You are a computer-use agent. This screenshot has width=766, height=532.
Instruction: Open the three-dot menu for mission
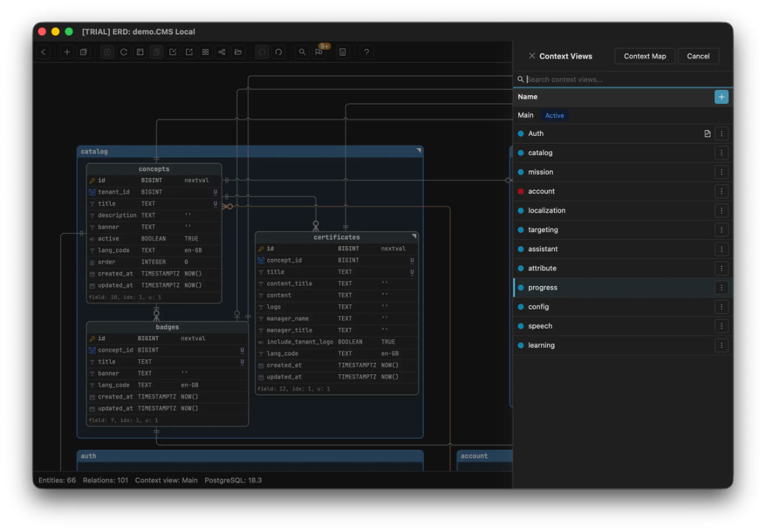[721, 172]
